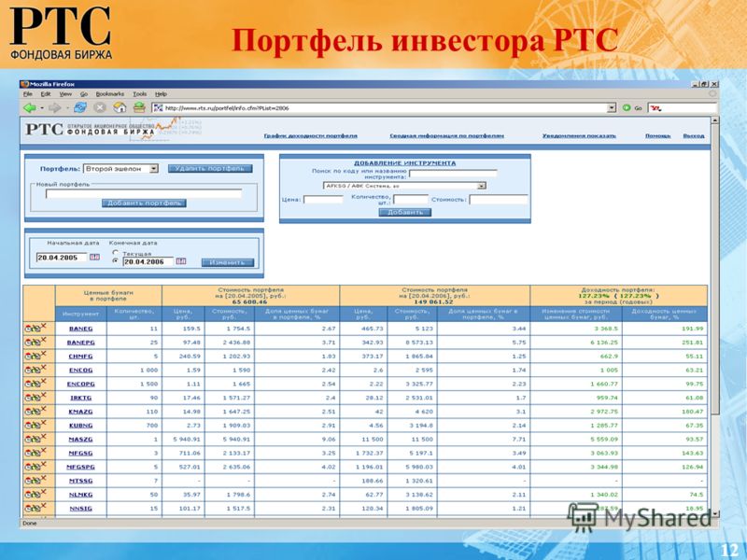Open the Help menu
Screen dimensions: 747x560
pos(161,94)
